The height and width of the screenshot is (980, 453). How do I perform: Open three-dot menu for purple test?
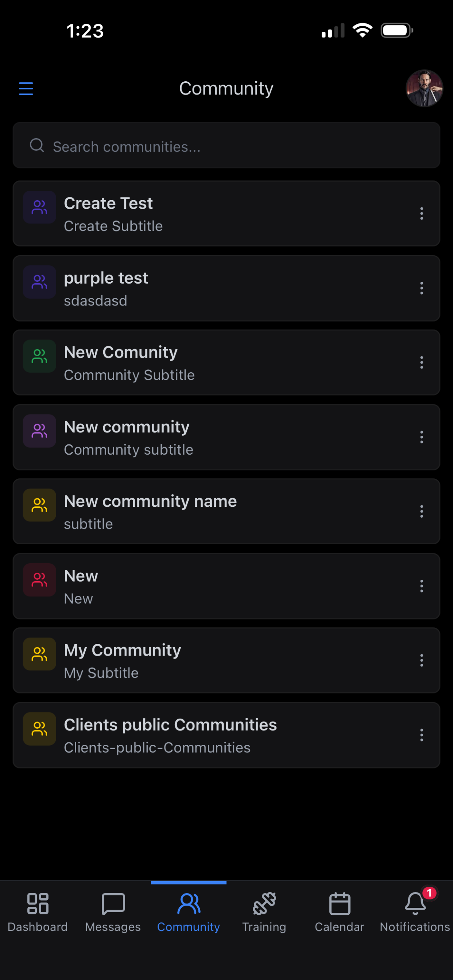tap(421, 288)
